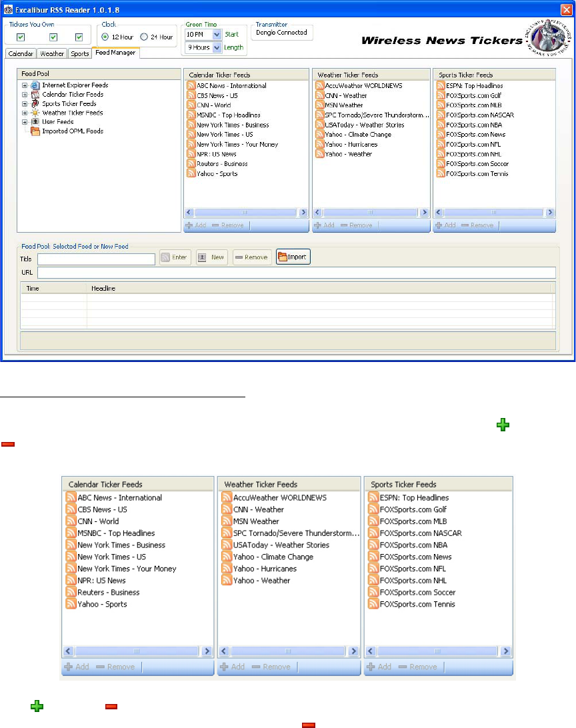
Task: Toggle the ticker checkbox above the Calendar tab
Action: point(21,37)
